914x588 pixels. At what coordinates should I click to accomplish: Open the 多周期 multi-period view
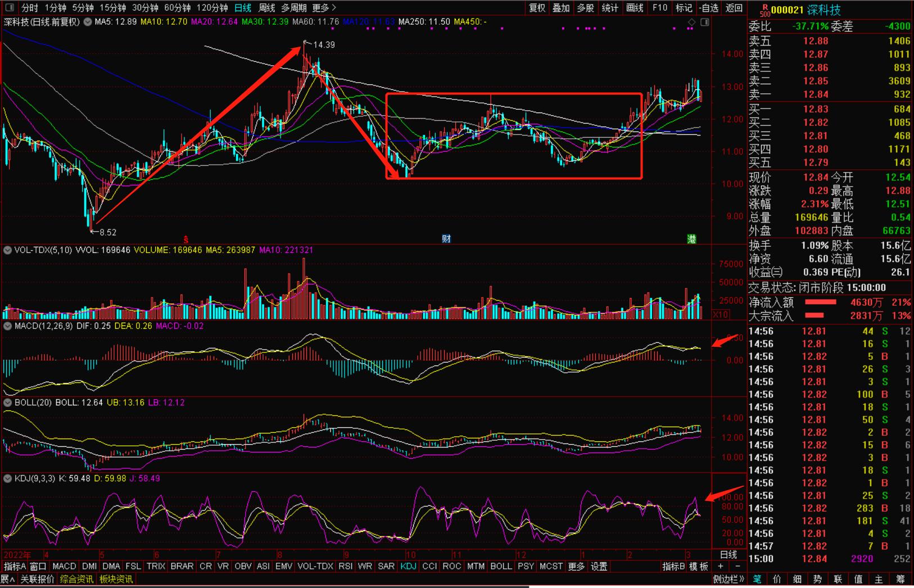pos(294,8)
